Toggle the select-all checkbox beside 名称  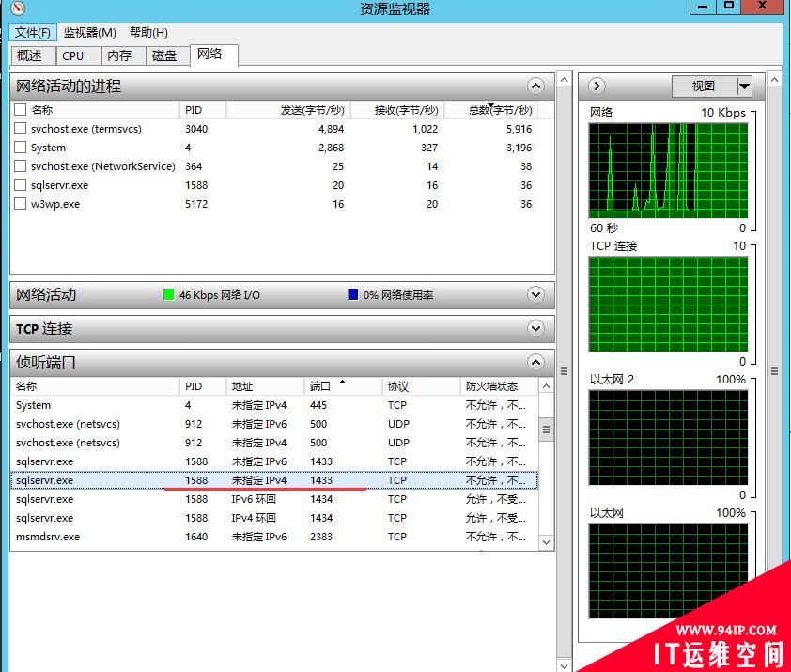[x=20, y=110]
